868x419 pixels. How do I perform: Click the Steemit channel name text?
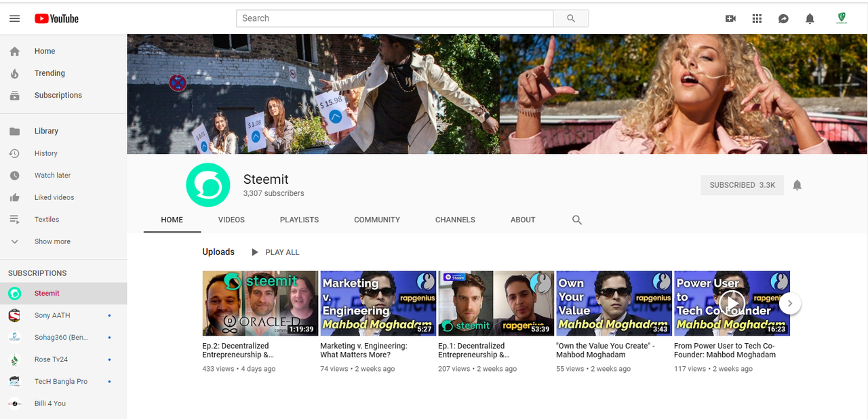click(x=266, y=180)
